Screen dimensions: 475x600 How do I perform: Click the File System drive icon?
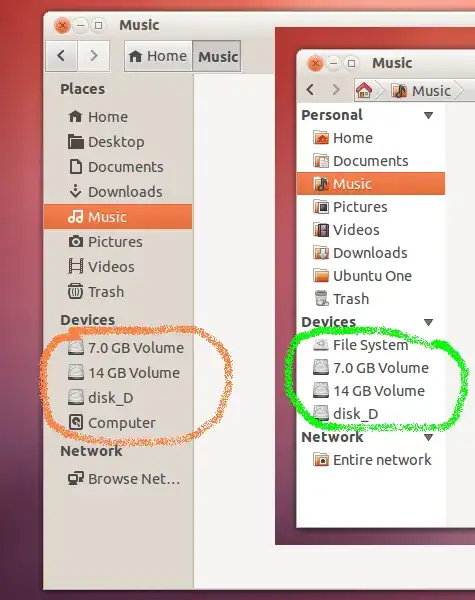[x=321, y=345]
